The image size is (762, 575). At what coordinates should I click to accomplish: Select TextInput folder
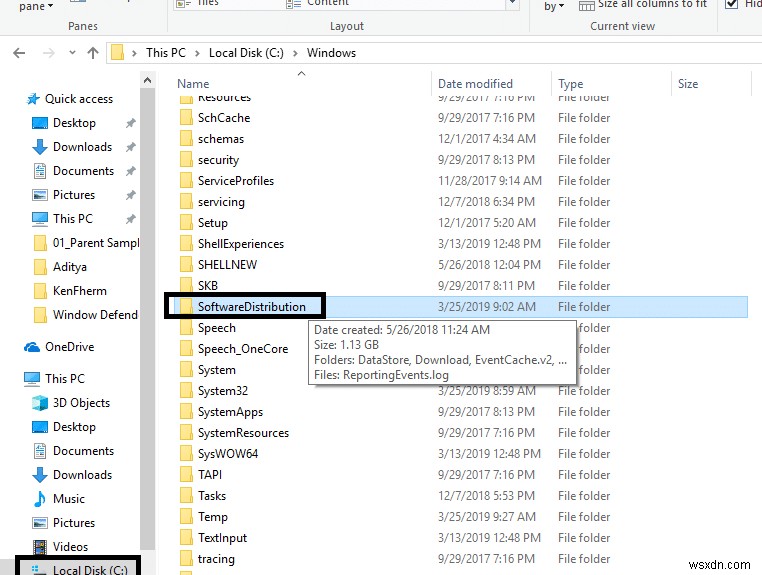pyautogui.click(x=222, y=538)
